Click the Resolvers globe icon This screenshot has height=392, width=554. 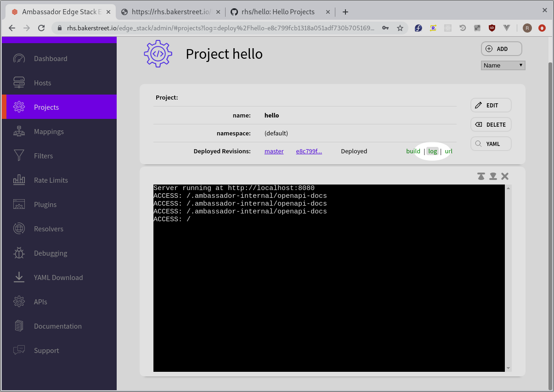pyautogui.click(x=19, y=229)
